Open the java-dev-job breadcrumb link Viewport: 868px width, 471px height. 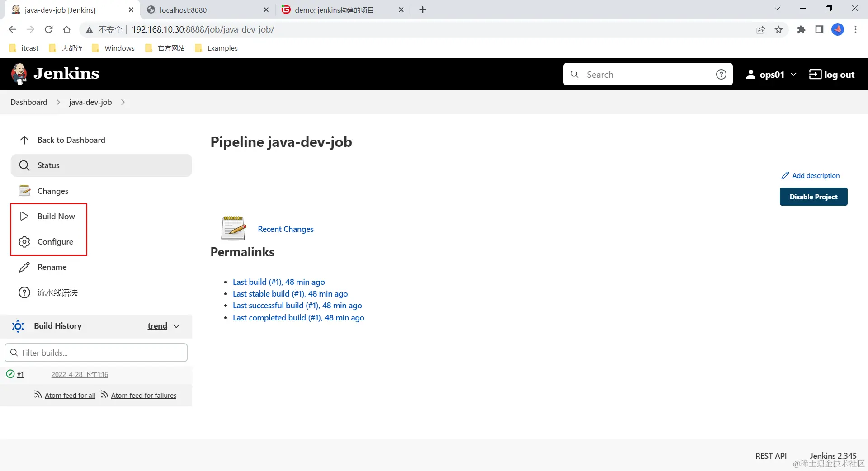(90, 102)
